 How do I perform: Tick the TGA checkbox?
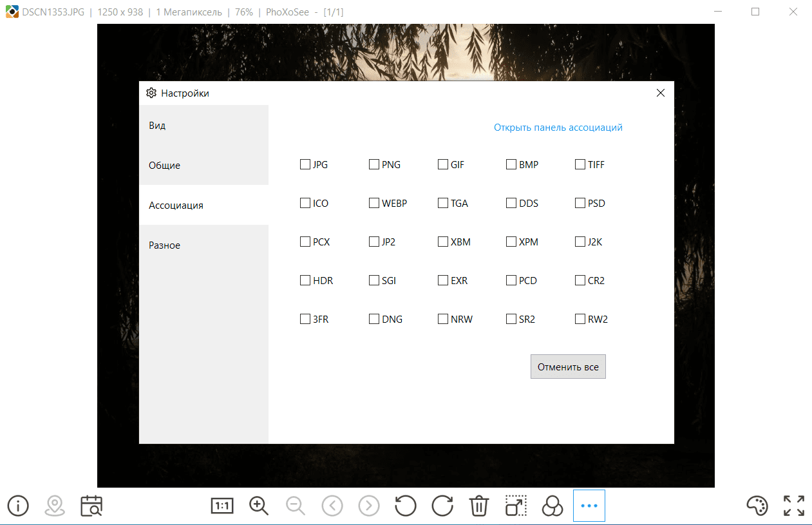pos(442,203)
